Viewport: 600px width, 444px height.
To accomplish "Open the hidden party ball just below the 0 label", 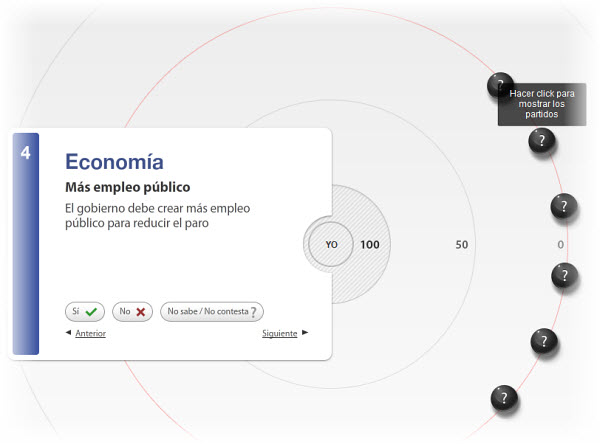I will pos(564,275).
